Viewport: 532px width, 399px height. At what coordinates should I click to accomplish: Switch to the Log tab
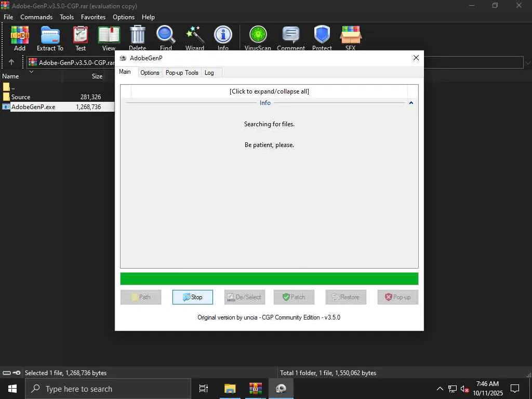point(209,73)
